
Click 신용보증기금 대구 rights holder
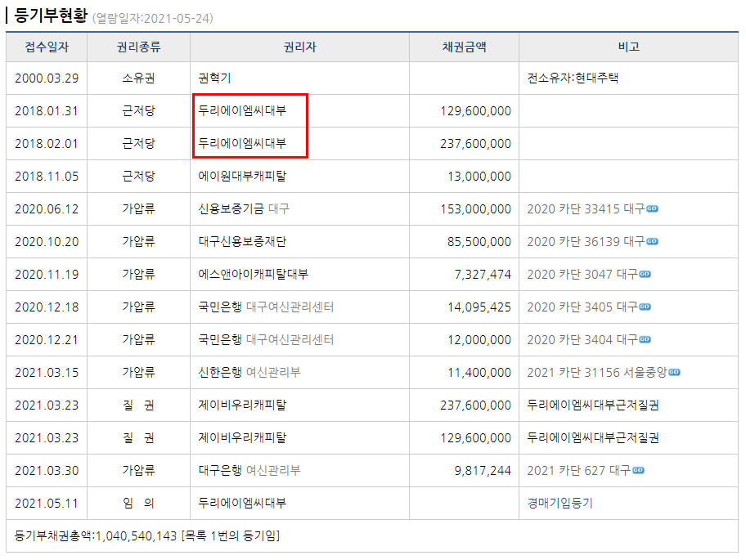coord(244,208)
